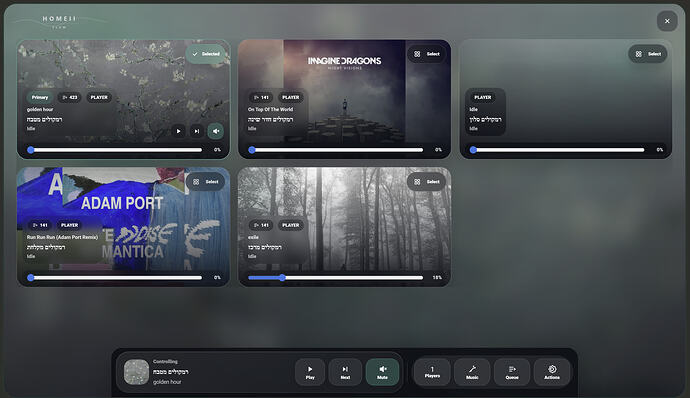Click 'golden hour' subtitle in bottom bar

tap(167, 382)
